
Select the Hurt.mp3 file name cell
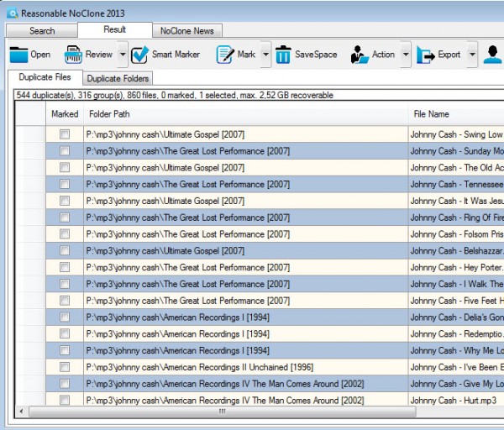[x=456, y=401]
